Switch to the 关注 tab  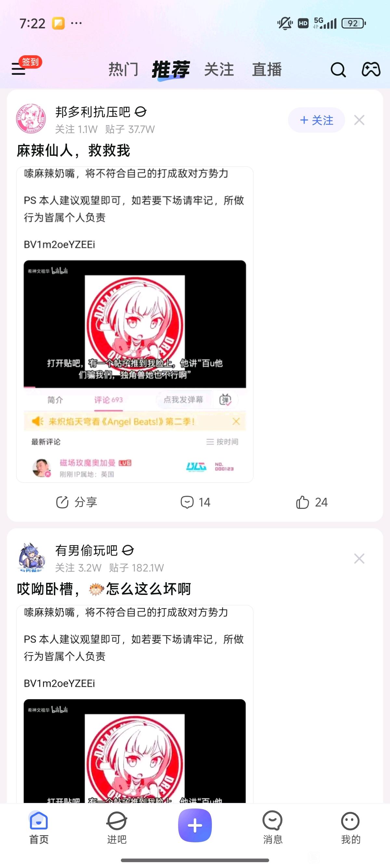click(x=219, y=70)
